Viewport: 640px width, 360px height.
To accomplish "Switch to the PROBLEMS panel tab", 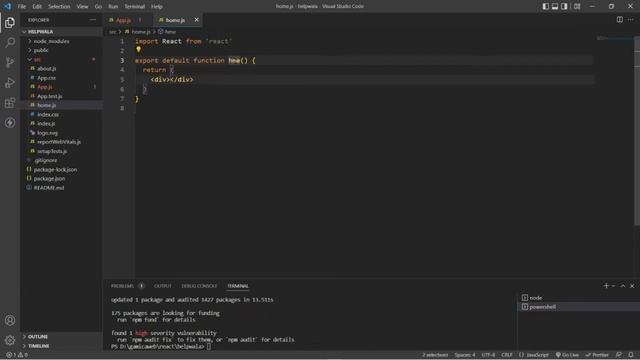I will 122,286.
